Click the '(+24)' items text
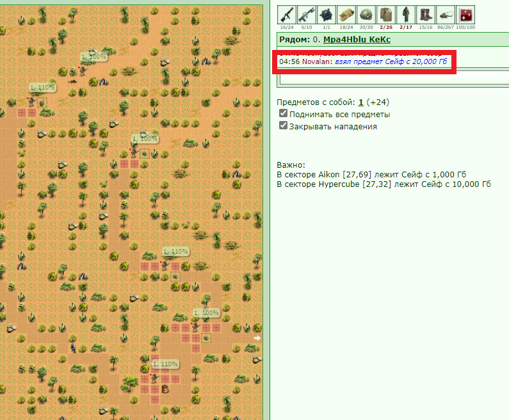 tap(378, 102)
